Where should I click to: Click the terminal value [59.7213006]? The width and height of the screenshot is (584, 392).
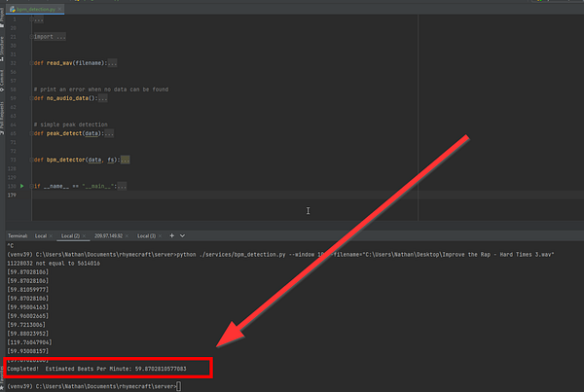point(26,325)
